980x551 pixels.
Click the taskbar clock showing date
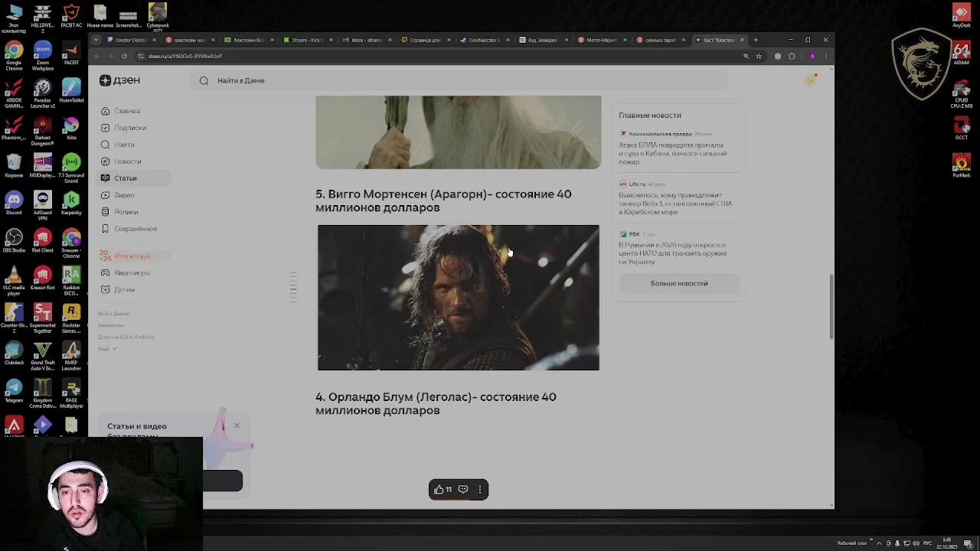coord(948,543)
